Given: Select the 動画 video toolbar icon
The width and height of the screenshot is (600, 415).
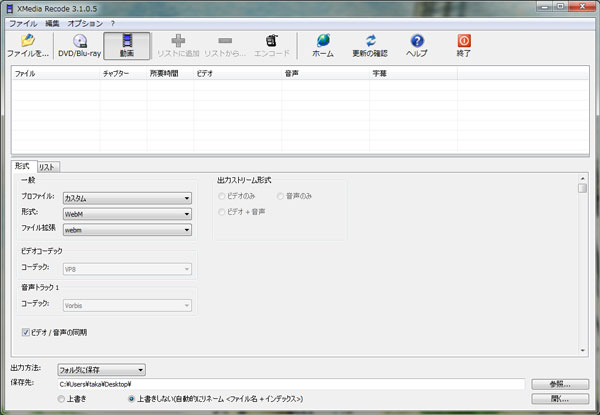Looking at the screenshot, I should 126,45.
